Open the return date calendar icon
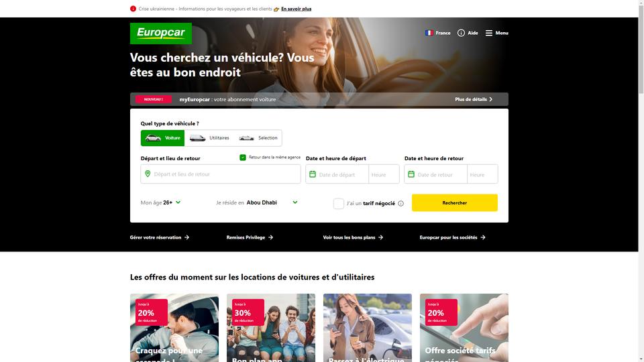Viewport: 644px width, 362px height. [411, 174]
